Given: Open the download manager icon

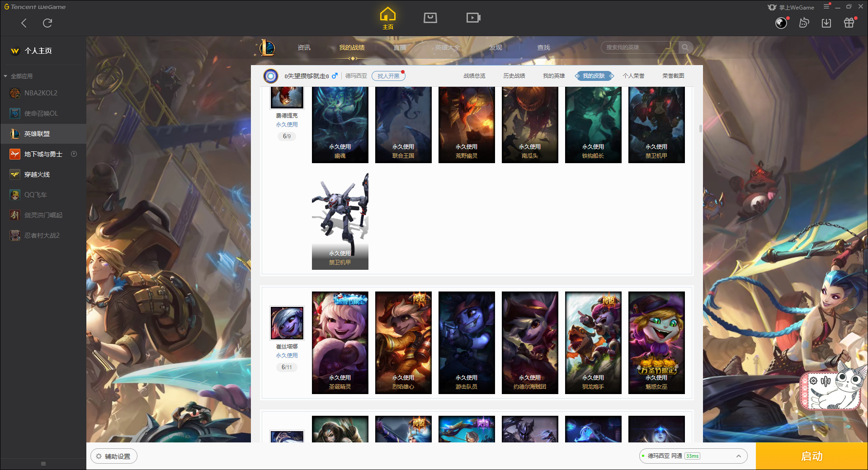Looking at the screenshot, I should [x=826, y=23].
